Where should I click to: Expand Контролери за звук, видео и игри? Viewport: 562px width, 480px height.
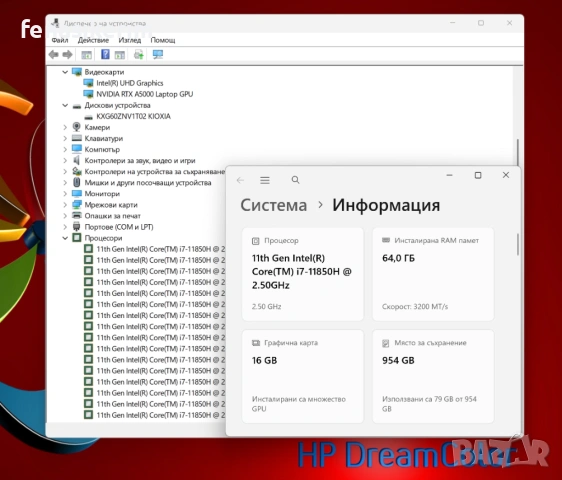click(x=65, y=161)
